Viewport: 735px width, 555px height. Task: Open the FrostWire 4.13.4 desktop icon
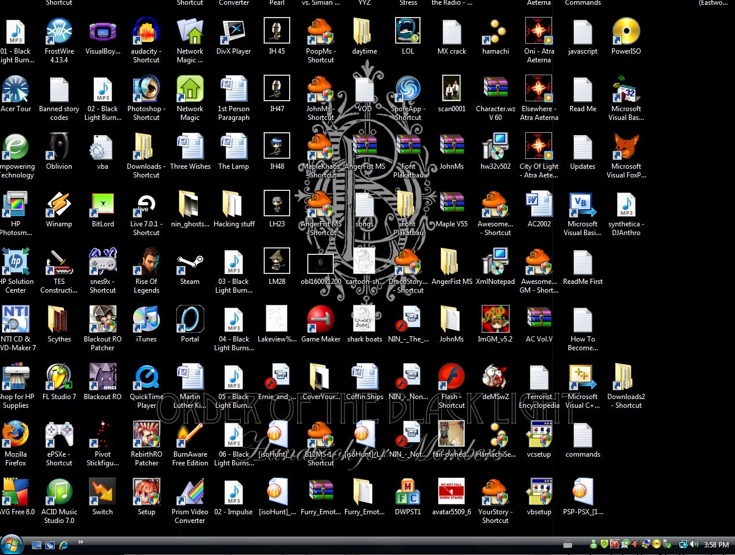pyautogui.click(x=59, y=32)
